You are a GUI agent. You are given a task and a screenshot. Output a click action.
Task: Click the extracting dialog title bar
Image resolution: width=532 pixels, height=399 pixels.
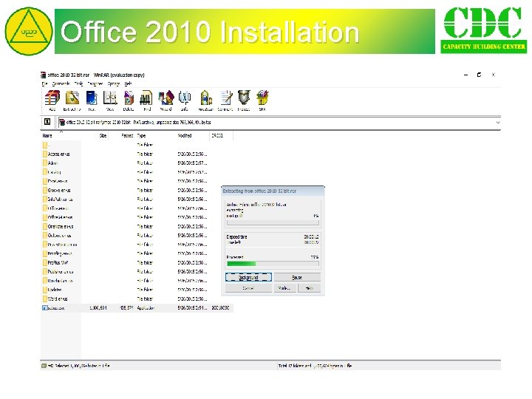273,191
